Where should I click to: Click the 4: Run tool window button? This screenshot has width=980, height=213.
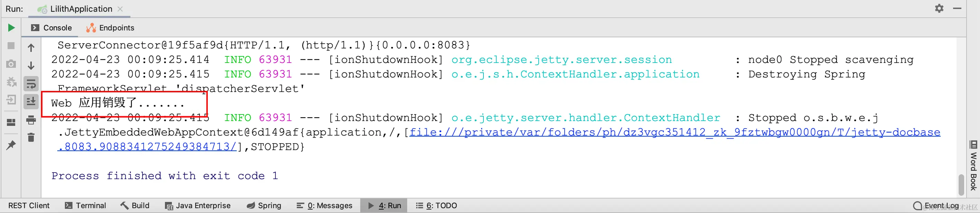384,205
